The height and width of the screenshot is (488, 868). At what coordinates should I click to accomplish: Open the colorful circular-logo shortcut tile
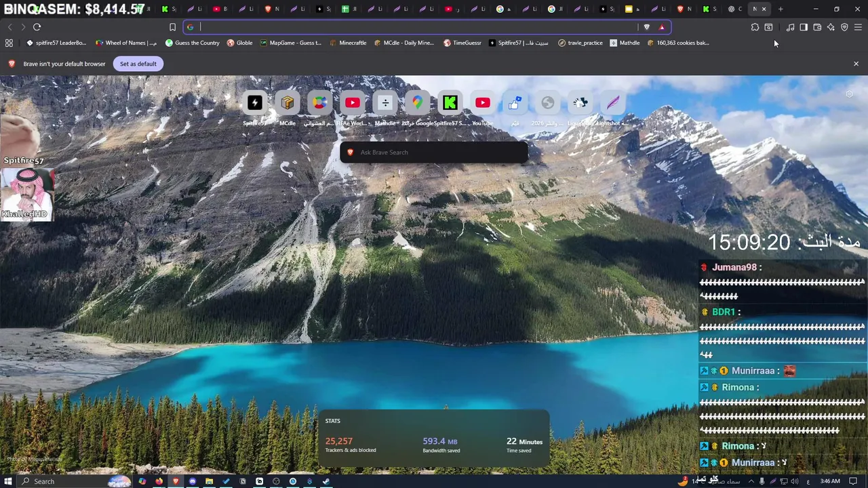[319, 103]
